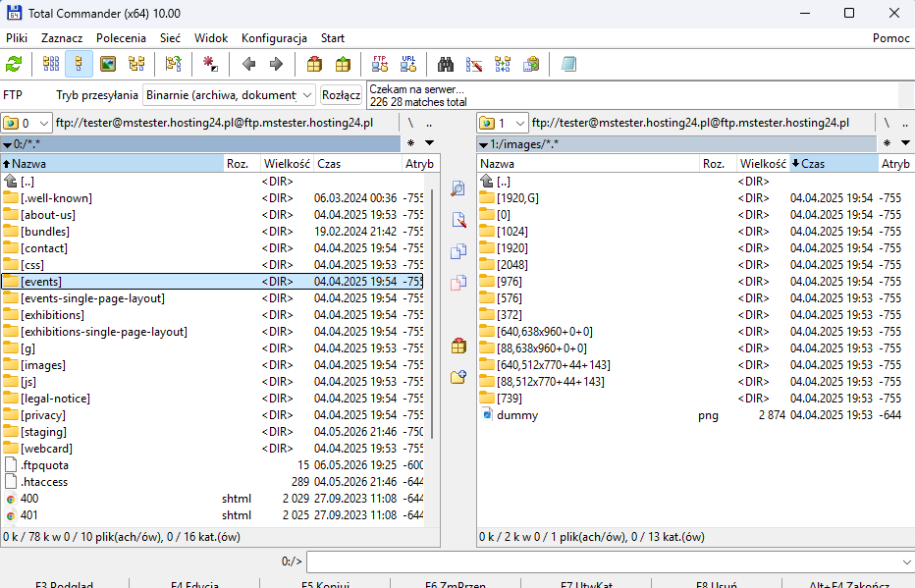Sort right panel by Czas column
The height and width of the screenshot is (588, 915).
(x=833, y=164)
